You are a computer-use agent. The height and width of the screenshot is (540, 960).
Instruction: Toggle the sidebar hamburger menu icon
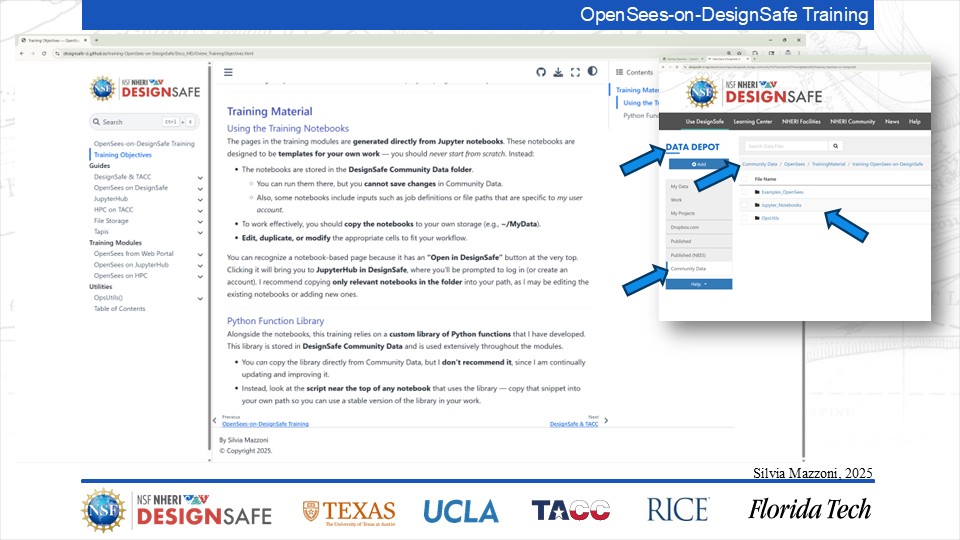[228, 73]
